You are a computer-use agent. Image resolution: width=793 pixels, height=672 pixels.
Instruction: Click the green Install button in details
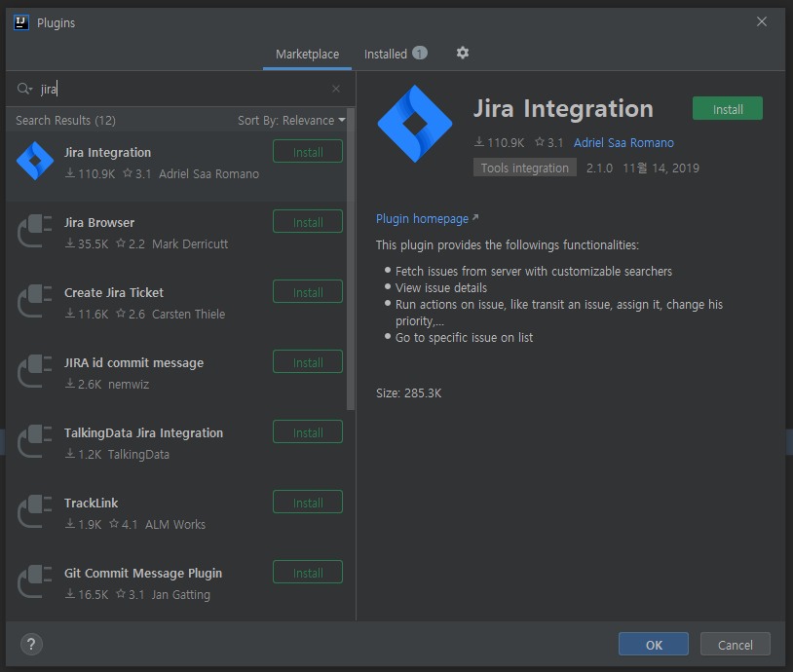click(x=728, y=109)
